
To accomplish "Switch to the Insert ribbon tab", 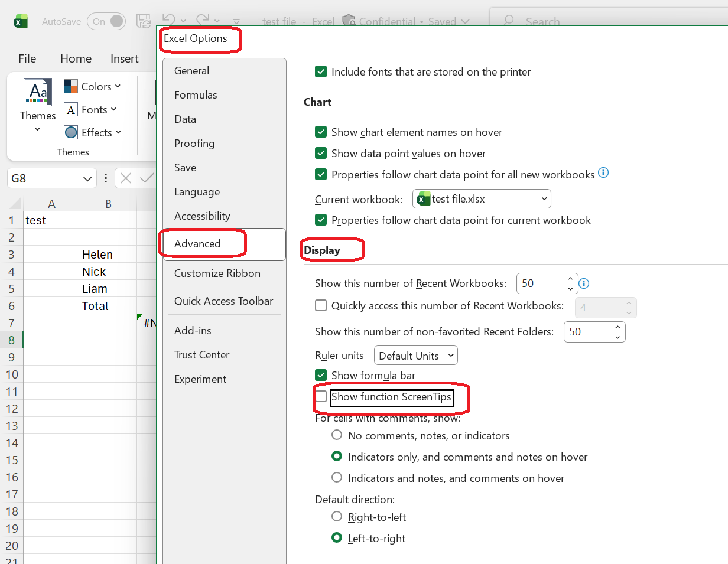I will 125,58.
